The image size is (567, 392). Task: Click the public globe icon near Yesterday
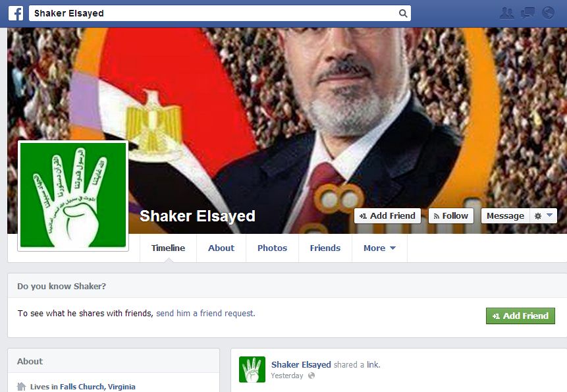311,376
